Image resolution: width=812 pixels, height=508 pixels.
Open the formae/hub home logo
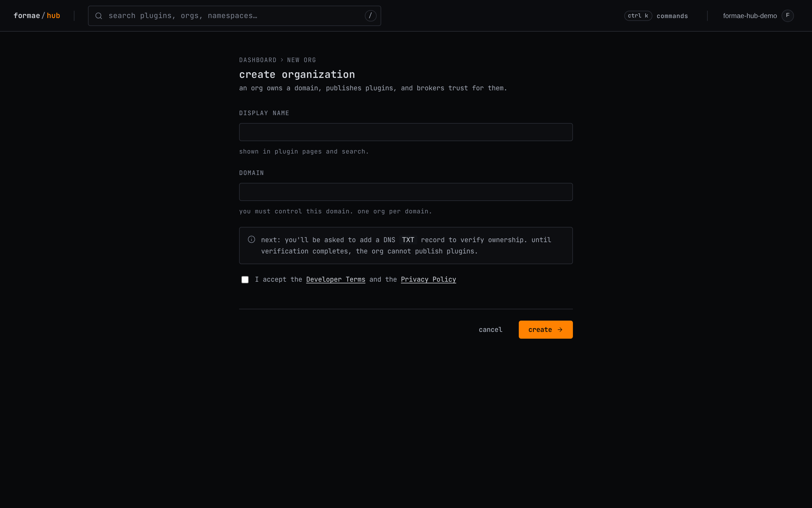click(37, 16)
